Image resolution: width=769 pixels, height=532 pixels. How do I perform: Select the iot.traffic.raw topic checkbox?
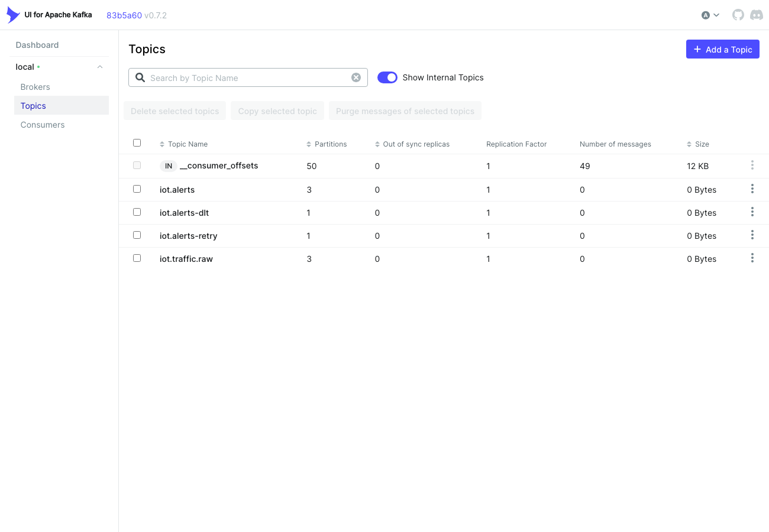coord(137,258)
